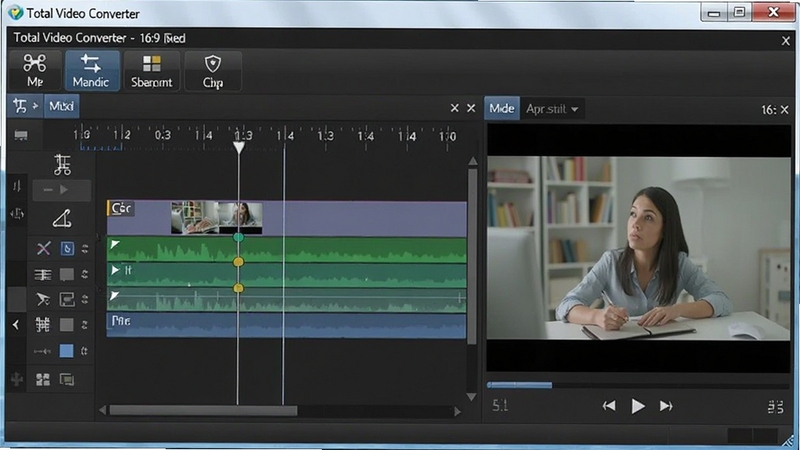The height and width of the screenshot is (450, 800).
Task: Switch to the Mixd tab
Action: [x=61, y=106]
